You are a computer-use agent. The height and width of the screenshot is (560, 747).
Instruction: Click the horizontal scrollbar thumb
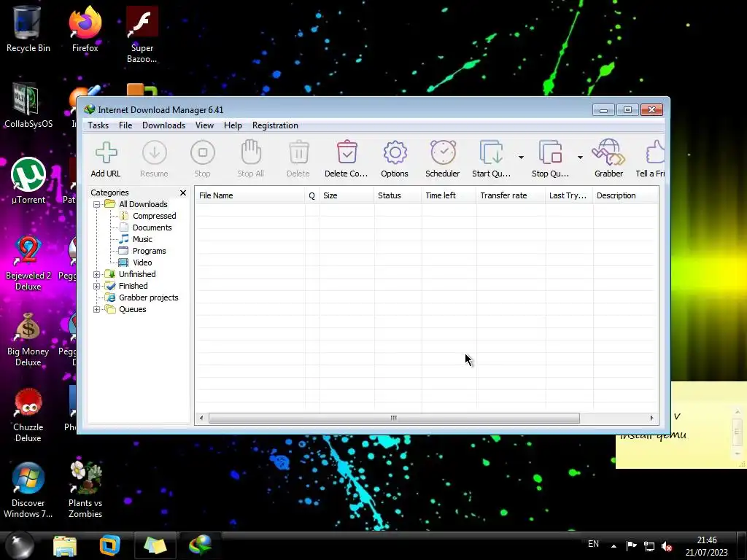point(394,418)
